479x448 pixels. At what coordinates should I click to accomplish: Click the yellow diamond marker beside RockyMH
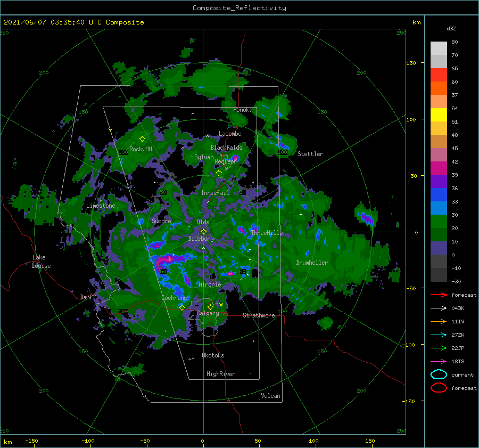tap(142, 139)
